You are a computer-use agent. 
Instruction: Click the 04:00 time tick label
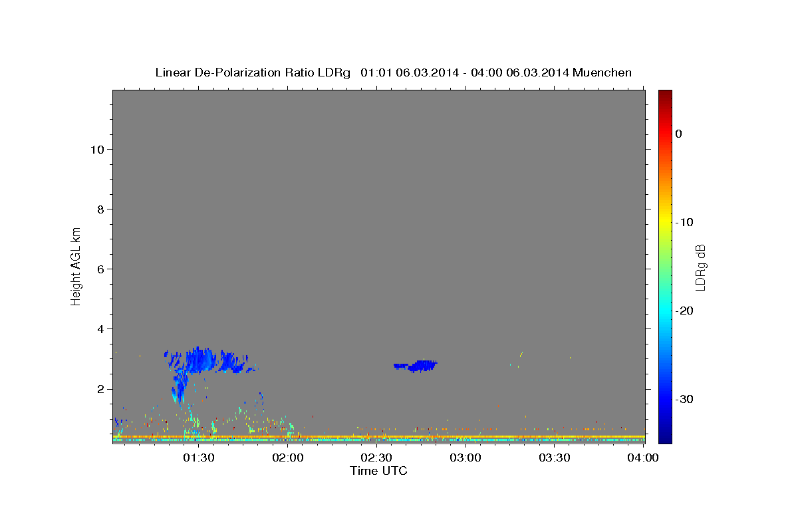(644, 458)
